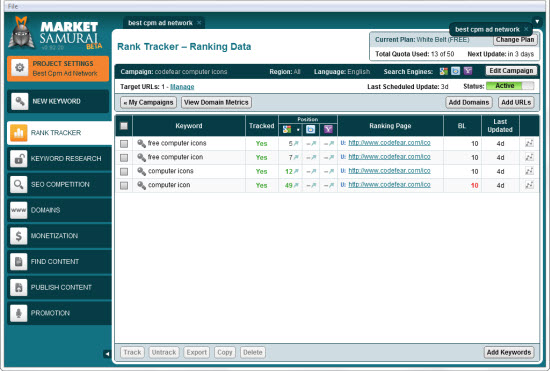
Task: Open chart icon for computer icon row
Action: [x=529, y=185]
